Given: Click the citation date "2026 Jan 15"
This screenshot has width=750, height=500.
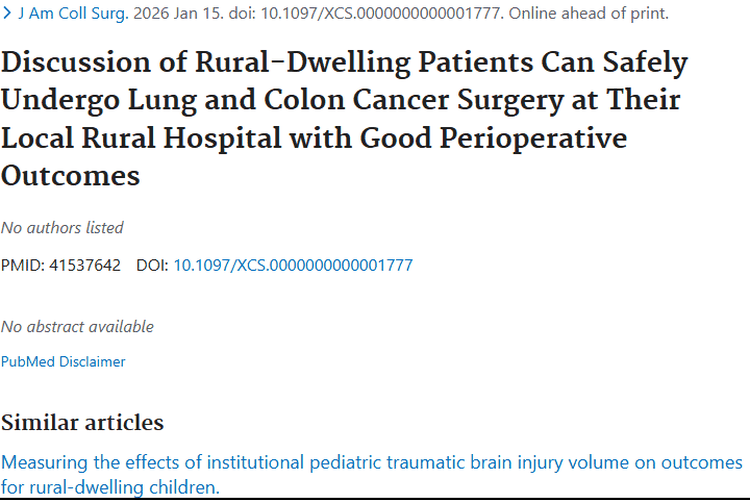Looking at the screenshot, I should tap(173, 13).
